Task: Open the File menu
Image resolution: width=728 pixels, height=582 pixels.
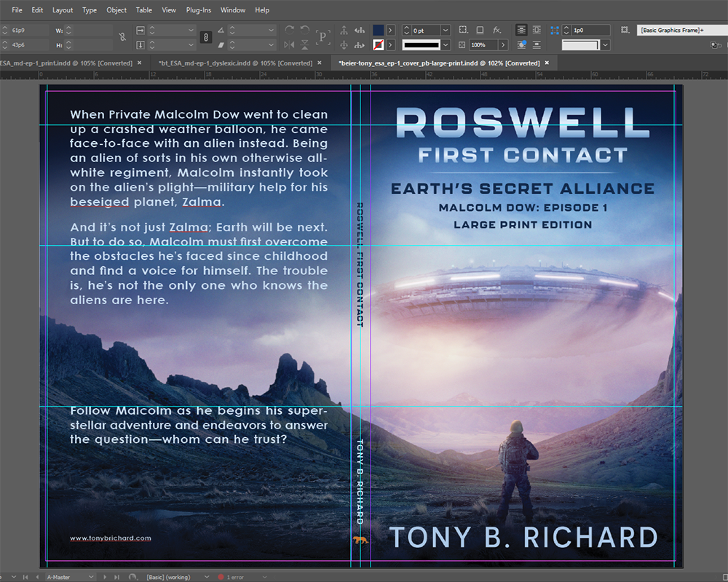Action: (17, 9)
